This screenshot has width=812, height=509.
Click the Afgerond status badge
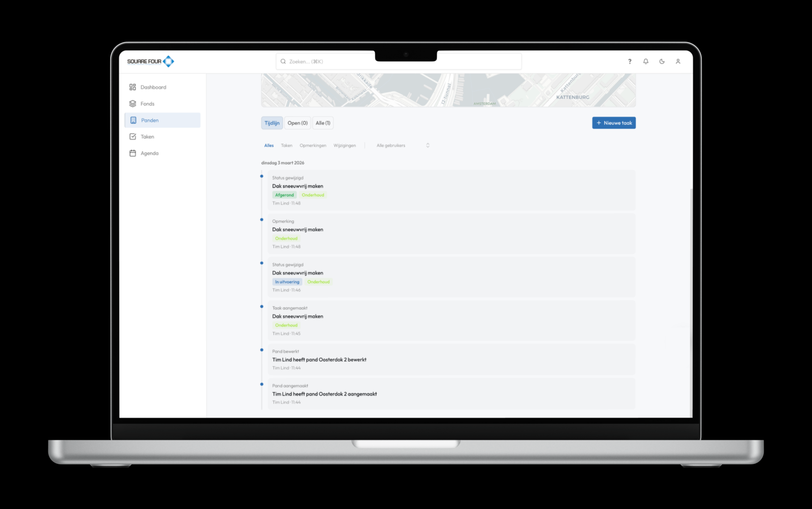[284, 195]
